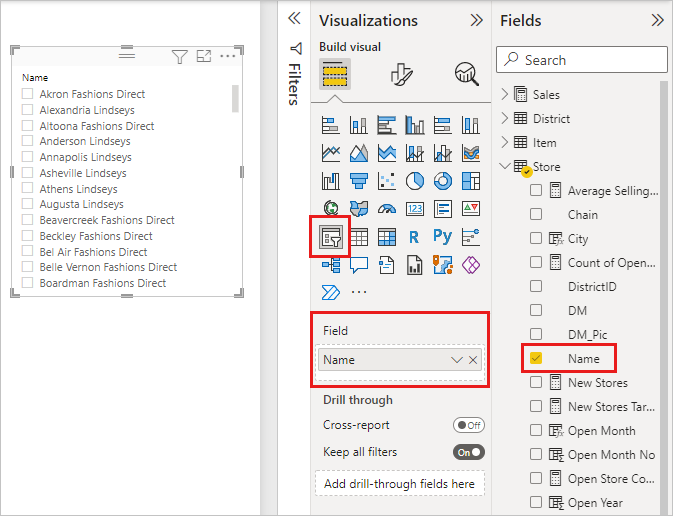Image resolution: width=673 pixels, height=516 pixels.
Task: Select the clustered bar chart icon
Action: coord(387,125)
